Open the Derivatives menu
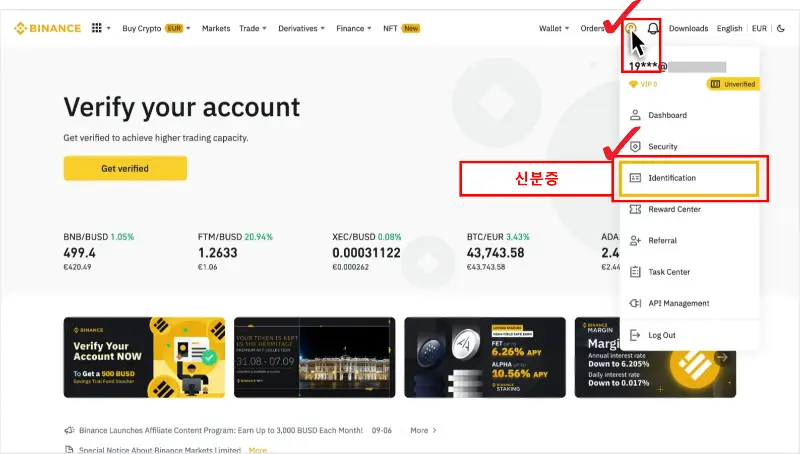The width and height of the screenshot is (800, 454). point(301,29)
